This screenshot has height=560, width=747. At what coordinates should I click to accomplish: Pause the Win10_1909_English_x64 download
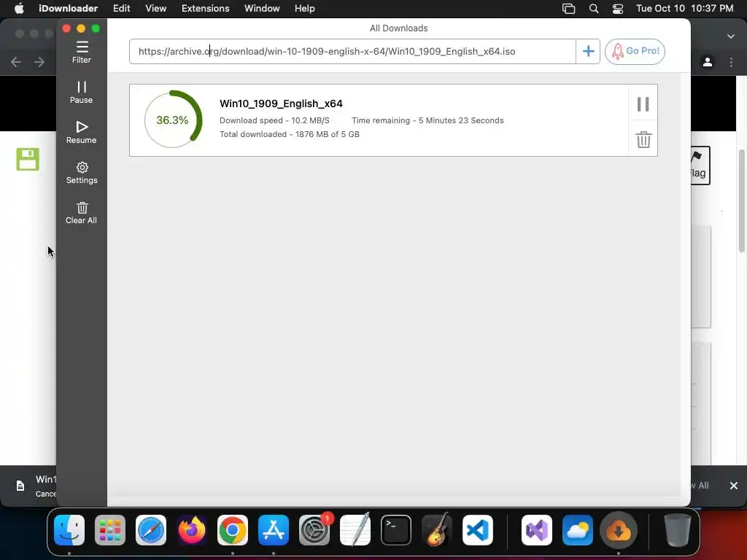643,104
